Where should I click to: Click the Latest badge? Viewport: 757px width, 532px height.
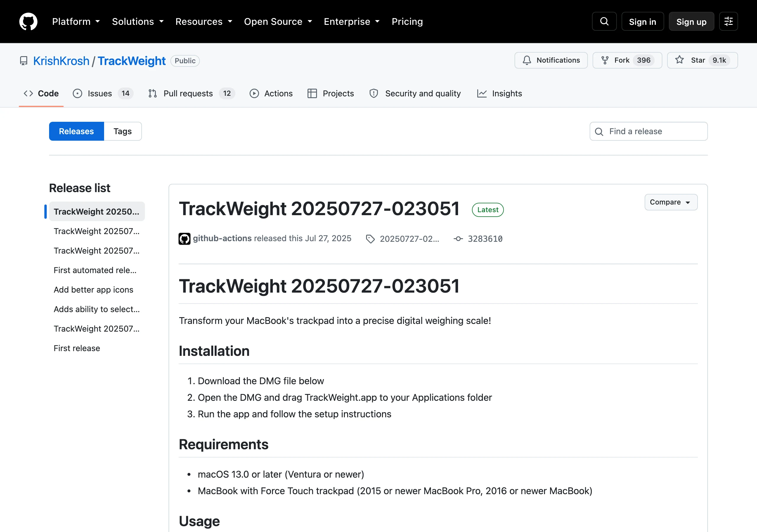488,210
